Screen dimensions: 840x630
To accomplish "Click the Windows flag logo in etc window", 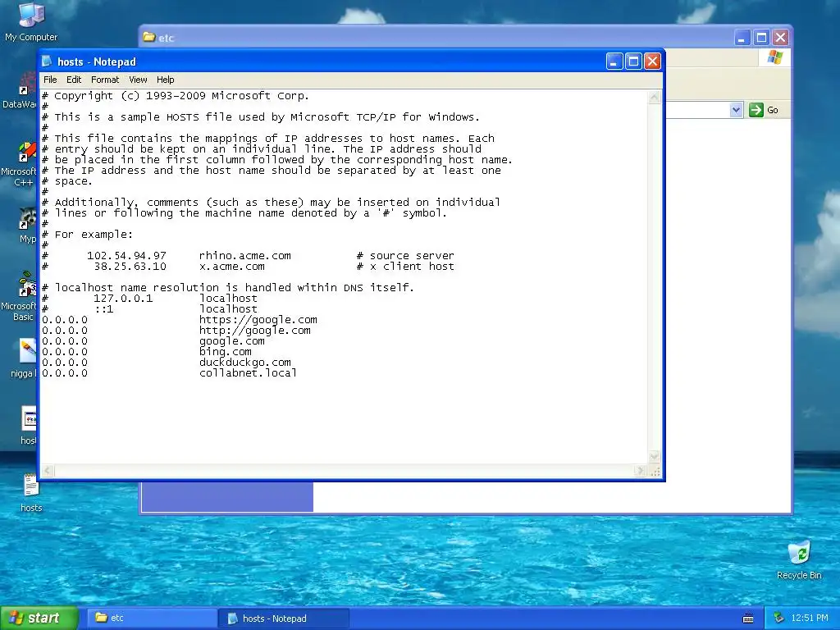I will coord(774,57).
